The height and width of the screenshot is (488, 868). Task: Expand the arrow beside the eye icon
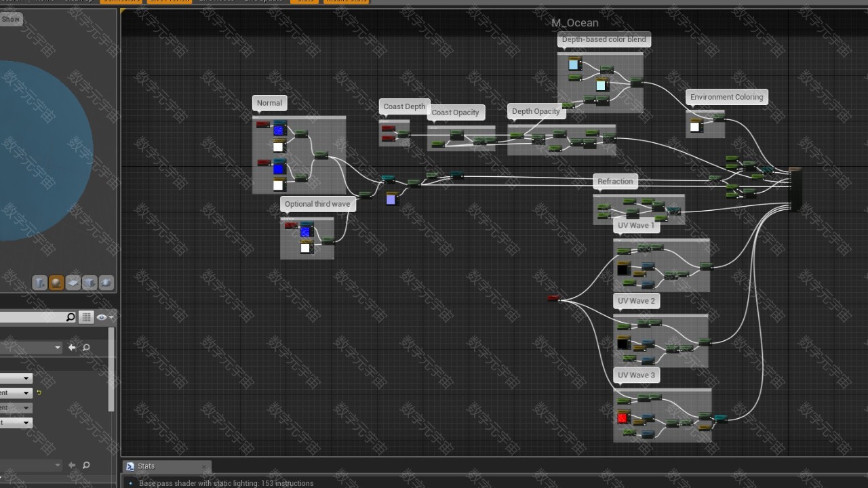(x=111, y=317)
